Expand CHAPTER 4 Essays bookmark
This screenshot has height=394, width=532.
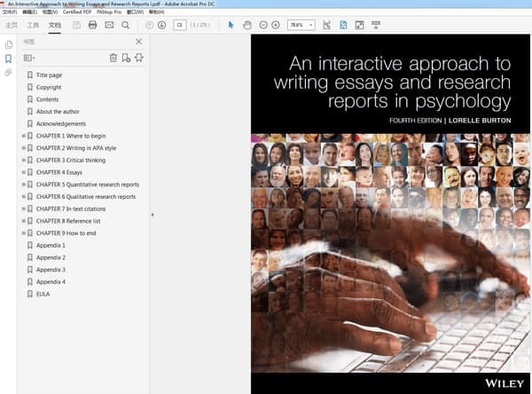pos(23,172)
